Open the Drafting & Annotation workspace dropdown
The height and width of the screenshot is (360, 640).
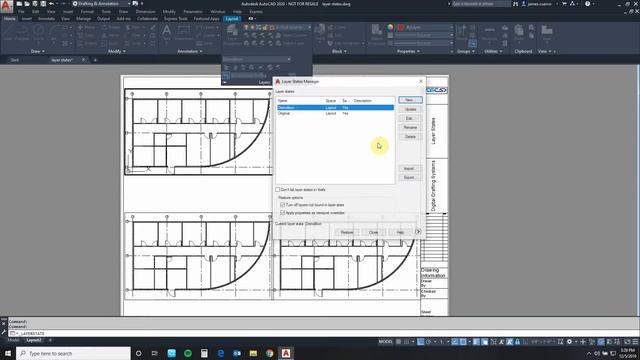129,4
